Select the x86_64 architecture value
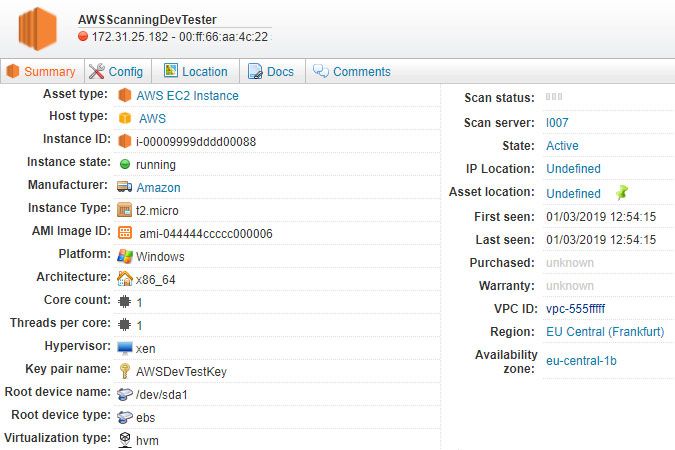Viewport: 675px width, 450px height. 156,280
